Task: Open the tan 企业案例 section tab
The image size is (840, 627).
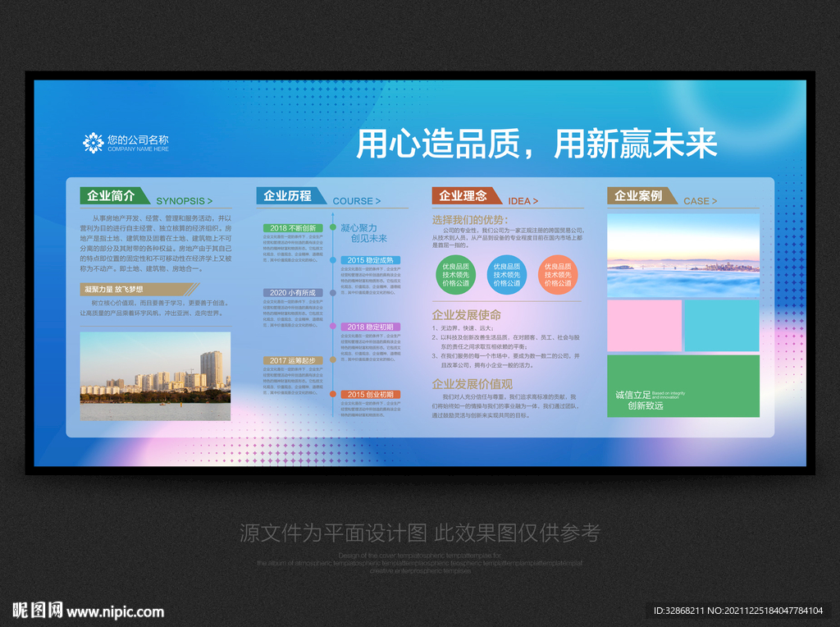Action: [x=641, y=195]
